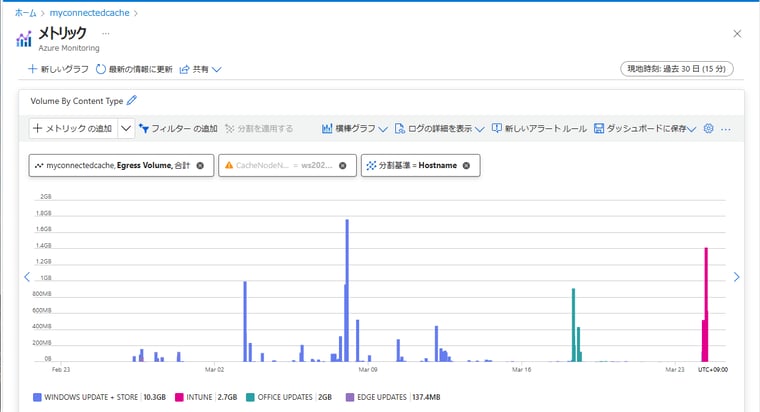This screenshot has width=760, height=412.
Task: Click the 10.3GB legend value
Action: click(155, 397)
